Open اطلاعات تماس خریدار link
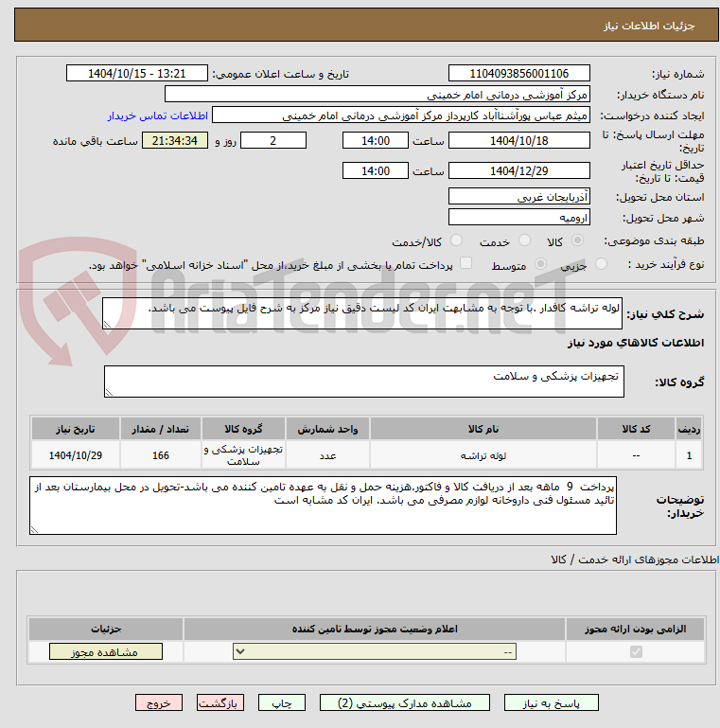720x728 pixels. [x=158, y=115]
